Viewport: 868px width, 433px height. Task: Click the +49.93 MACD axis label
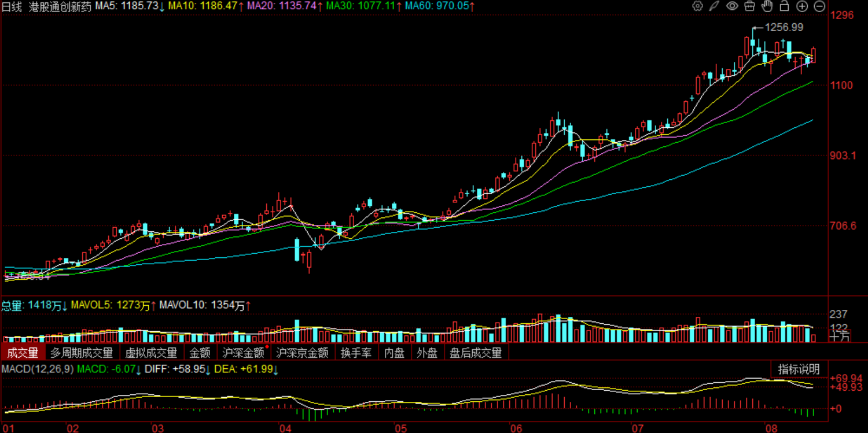(847, 387)
